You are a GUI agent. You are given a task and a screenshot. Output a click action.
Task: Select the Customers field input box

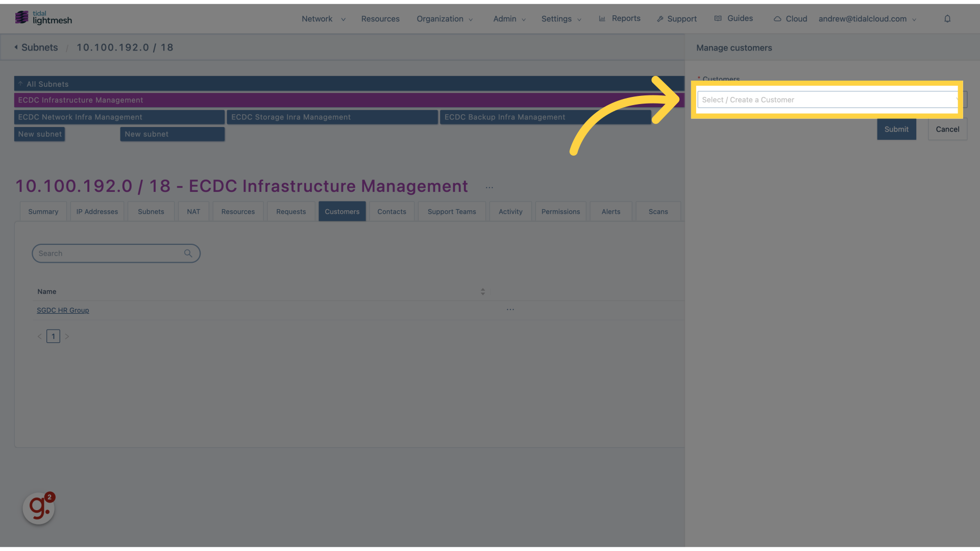click(826, 99)
